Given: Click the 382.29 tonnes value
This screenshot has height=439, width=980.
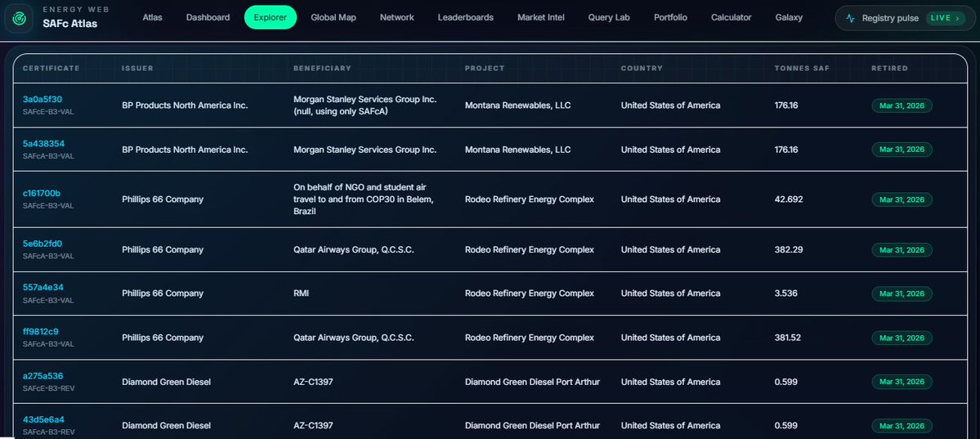Looking at the screenshot, I should (789, 249).
